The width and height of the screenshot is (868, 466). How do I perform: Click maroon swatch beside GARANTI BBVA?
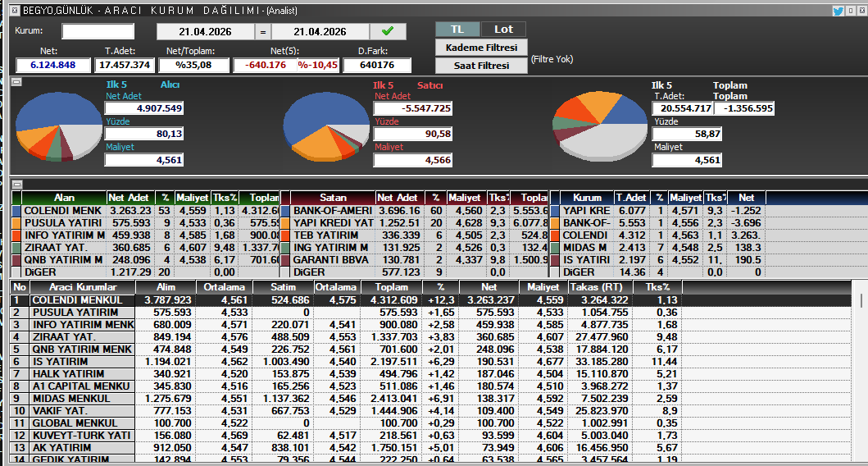coord(285,259)
